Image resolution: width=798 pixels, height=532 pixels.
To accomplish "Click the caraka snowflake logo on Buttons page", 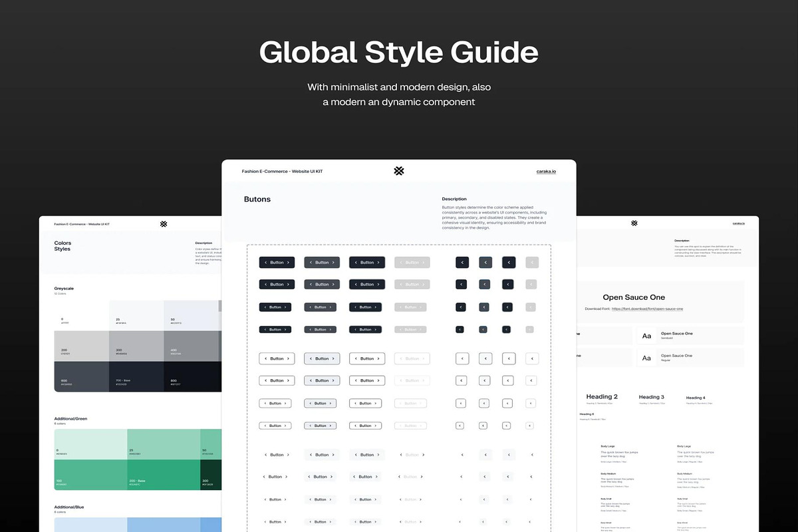I will [398, 171].
